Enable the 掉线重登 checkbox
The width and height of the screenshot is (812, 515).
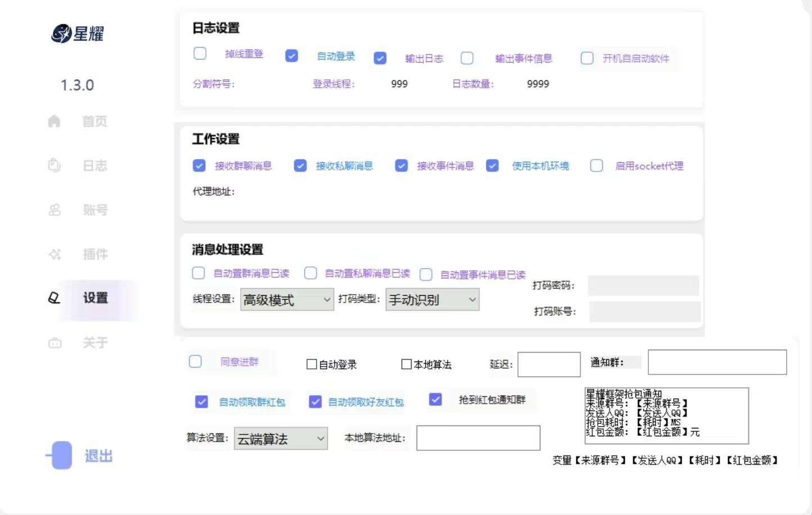[200, 53]
